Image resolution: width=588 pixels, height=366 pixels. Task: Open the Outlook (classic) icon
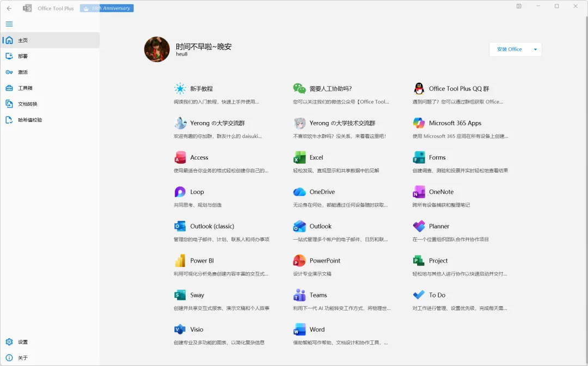(x=180, y=227)
